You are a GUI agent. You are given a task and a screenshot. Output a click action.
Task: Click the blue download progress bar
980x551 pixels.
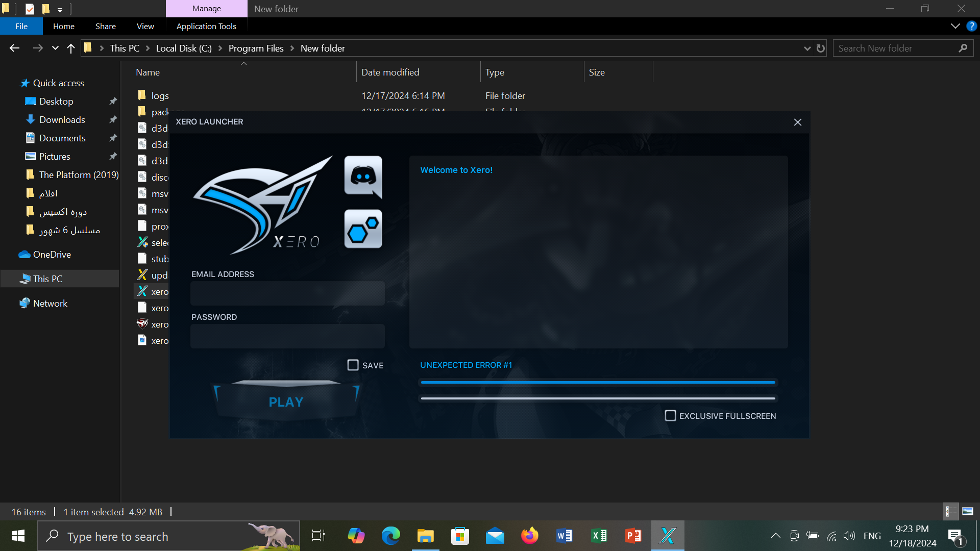click(x=598, y=382)
